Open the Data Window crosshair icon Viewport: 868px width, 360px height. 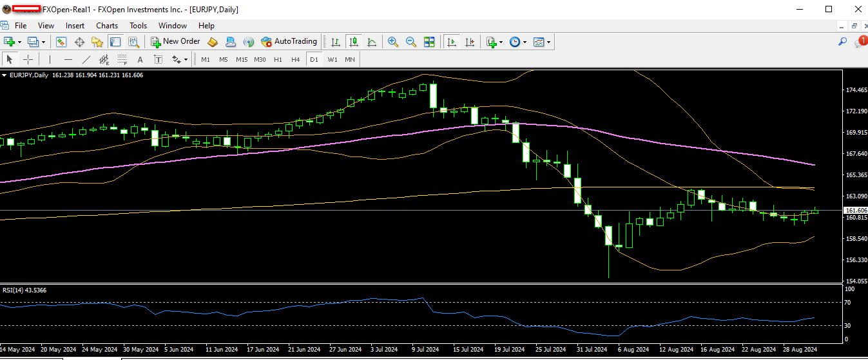(x=79, y=42)
